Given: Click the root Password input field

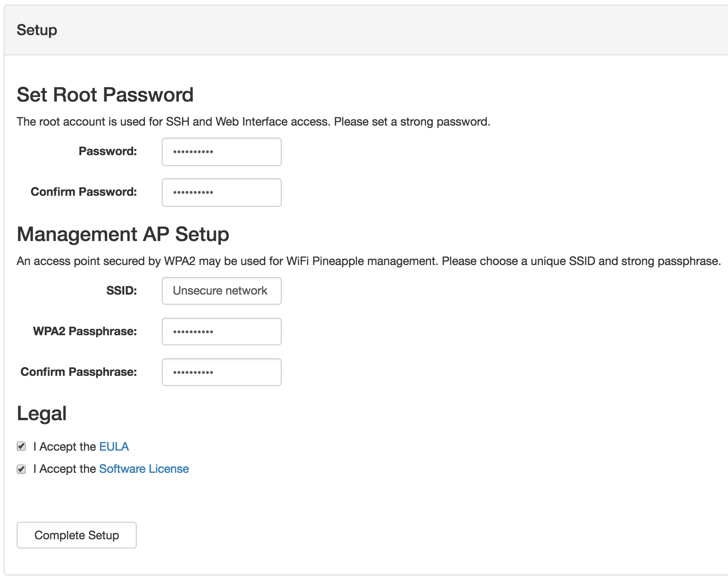Looking at the screenshot, I should point(222,152).
